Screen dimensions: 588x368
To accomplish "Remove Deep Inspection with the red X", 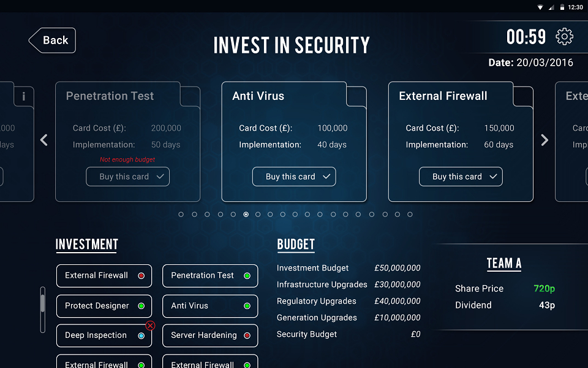I will coord(151,326).
